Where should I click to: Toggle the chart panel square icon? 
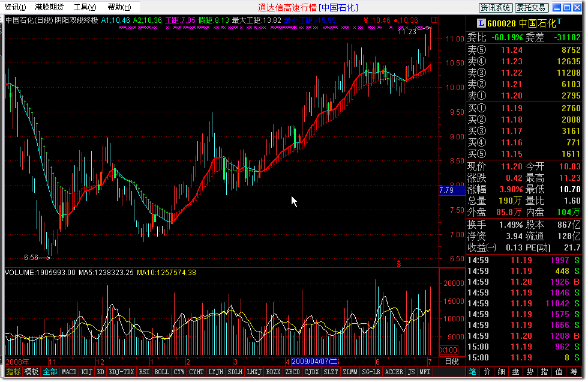tap(434, 20)
